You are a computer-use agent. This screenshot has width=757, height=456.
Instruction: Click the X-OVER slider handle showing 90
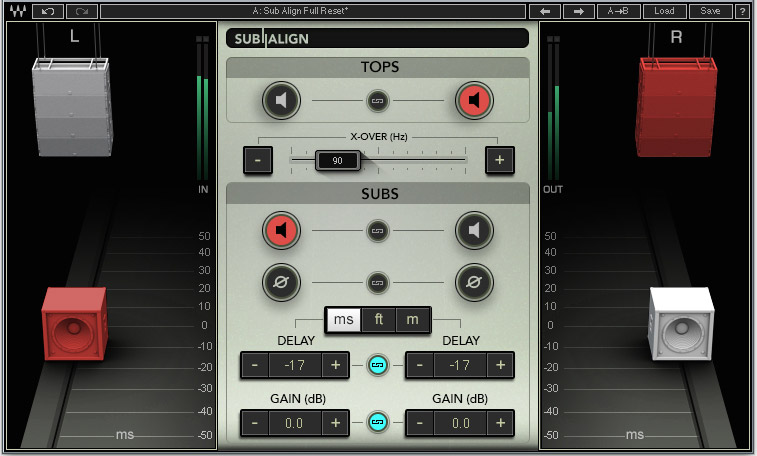tap(337, 159)
